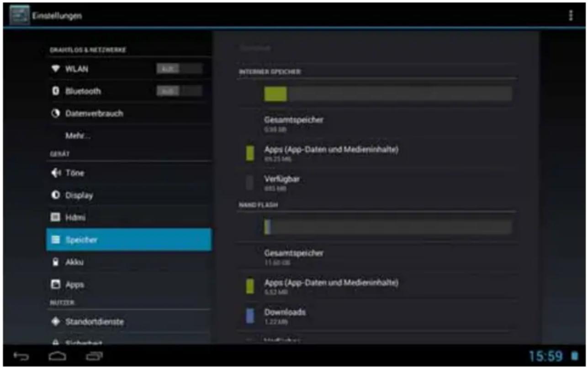588x367 pixels.
Task: Tap the battery status icon
Action: tap(574, 356)
